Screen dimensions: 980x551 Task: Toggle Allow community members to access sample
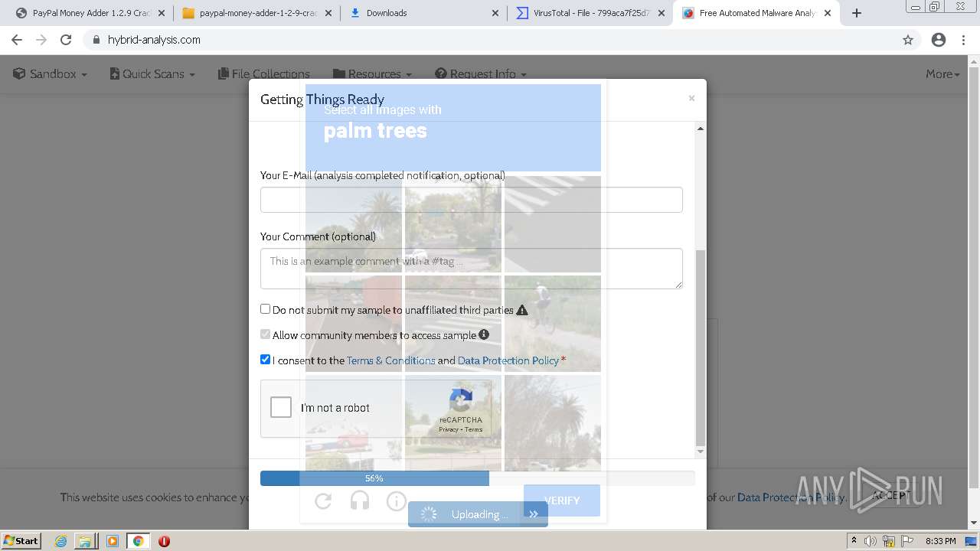(x=265, y=334)
